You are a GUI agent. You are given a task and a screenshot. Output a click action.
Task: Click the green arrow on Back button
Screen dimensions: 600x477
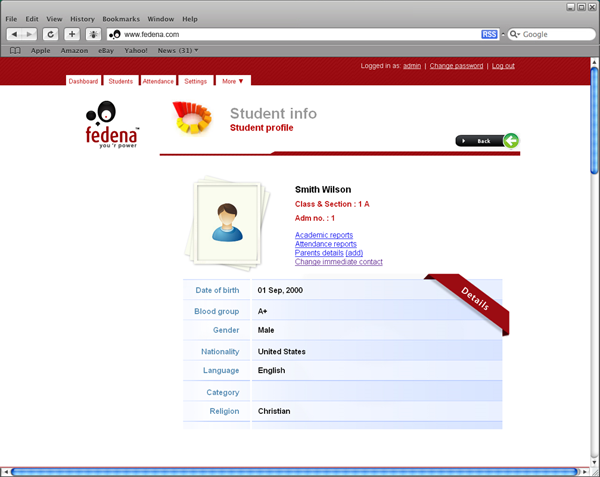click(x=511, y=141)
